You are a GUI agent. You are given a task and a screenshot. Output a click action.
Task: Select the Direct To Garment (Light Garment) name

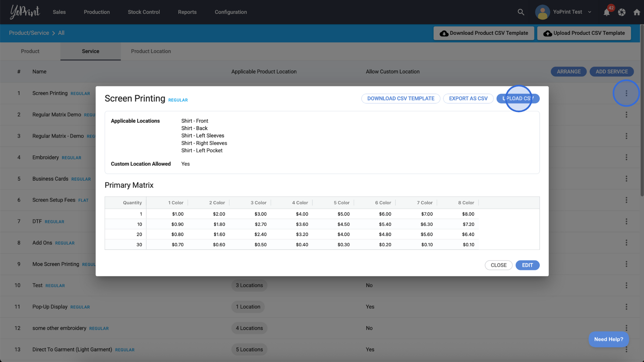(x=72, y=350)
